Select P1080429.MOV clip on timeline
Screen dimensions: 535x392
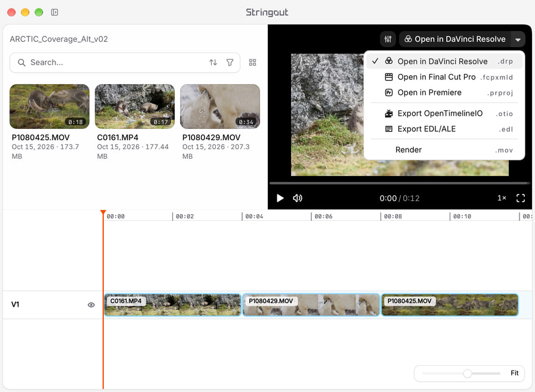pyautogui.click(x=311, y=304)
